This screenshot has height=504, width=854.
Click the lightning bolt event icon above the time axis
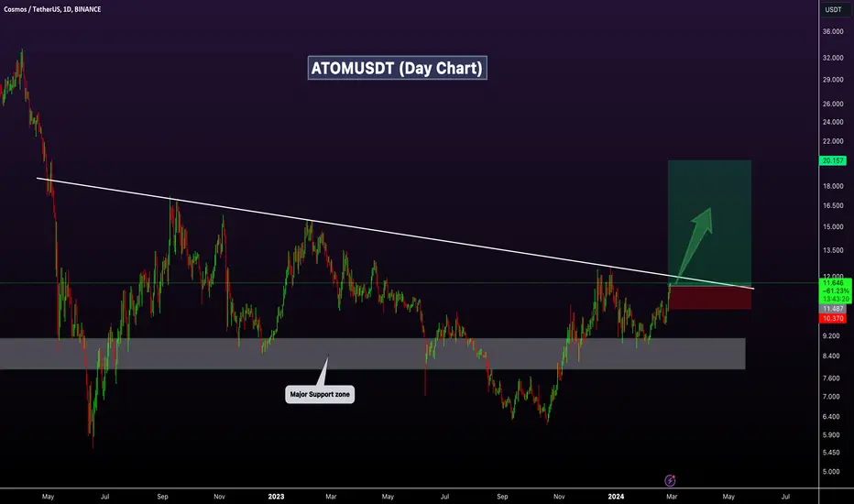point(670,480)
